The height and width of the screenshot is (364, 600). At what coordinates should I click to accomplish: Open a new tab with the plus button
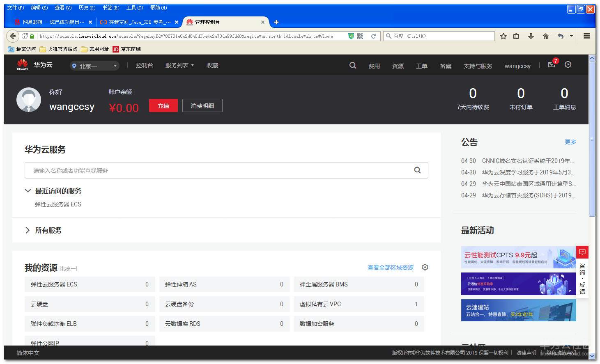(x=276, y=22)
